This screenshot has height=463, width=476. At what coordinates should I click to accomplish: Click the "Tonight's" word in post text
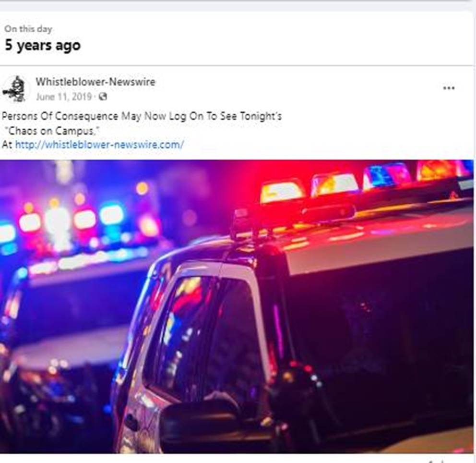pos(261,116)
